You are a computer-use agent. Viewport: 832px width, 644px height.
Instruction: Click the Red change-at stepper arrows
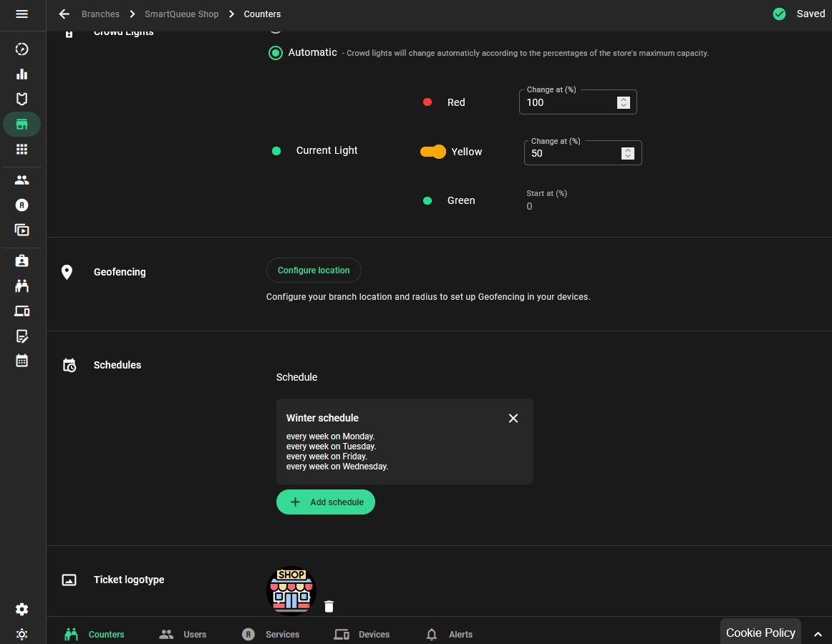(623, 102)
